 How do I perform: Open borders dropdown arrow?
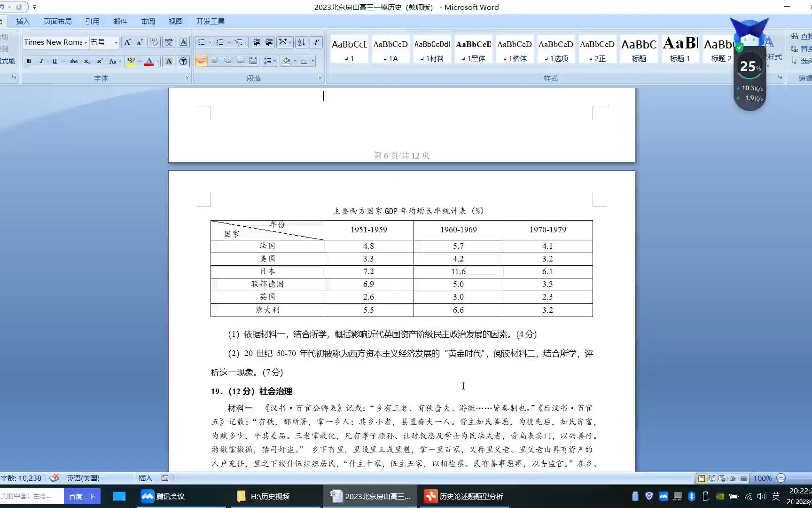(312, 61)
